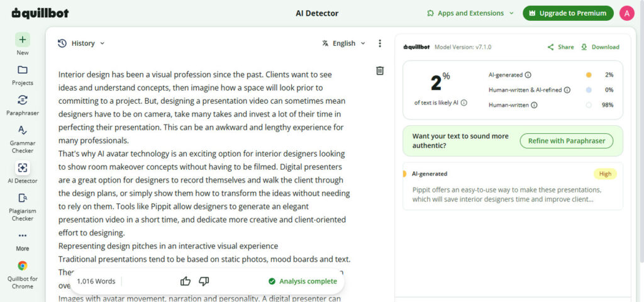
Task: Click the blue AI-refined color dot
Action: tap(589, 90)
